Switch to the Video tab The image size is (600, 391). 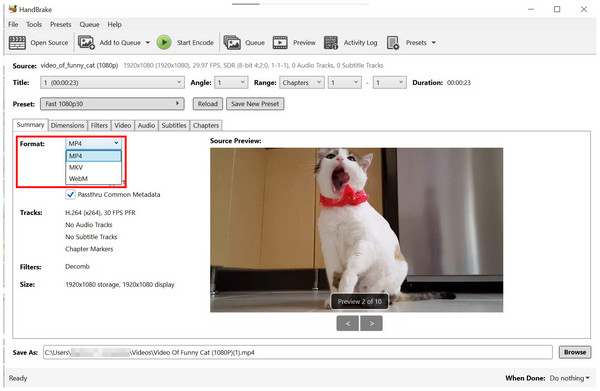[122, 125]
